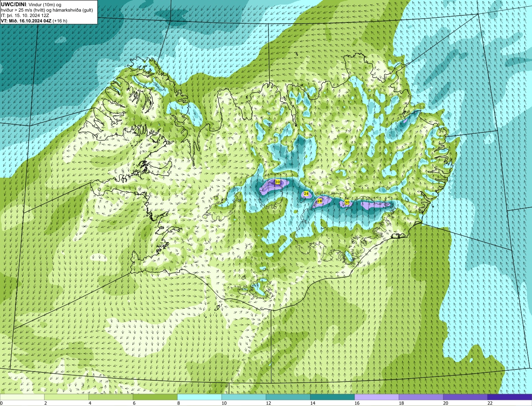Select the legend tick label "22"
532x406 pixels.
[490, 403]
